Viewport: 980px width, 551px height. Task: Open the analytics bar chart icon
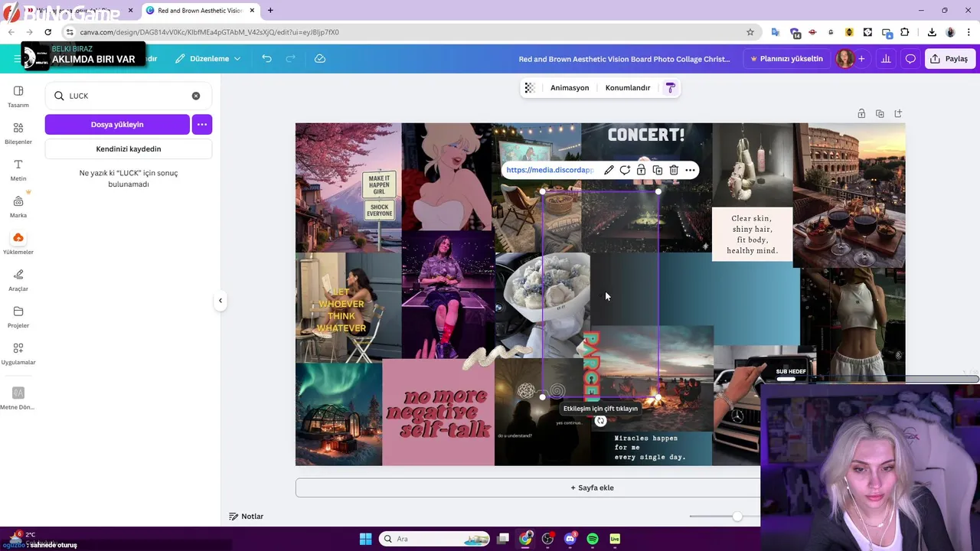click(886, 59)
